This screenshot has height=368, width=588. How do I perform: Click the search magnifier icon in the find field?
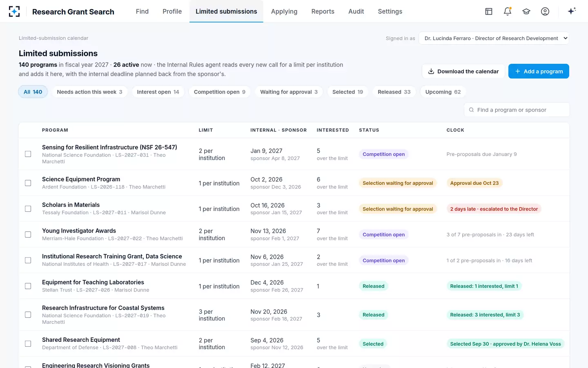click(472, 110)
